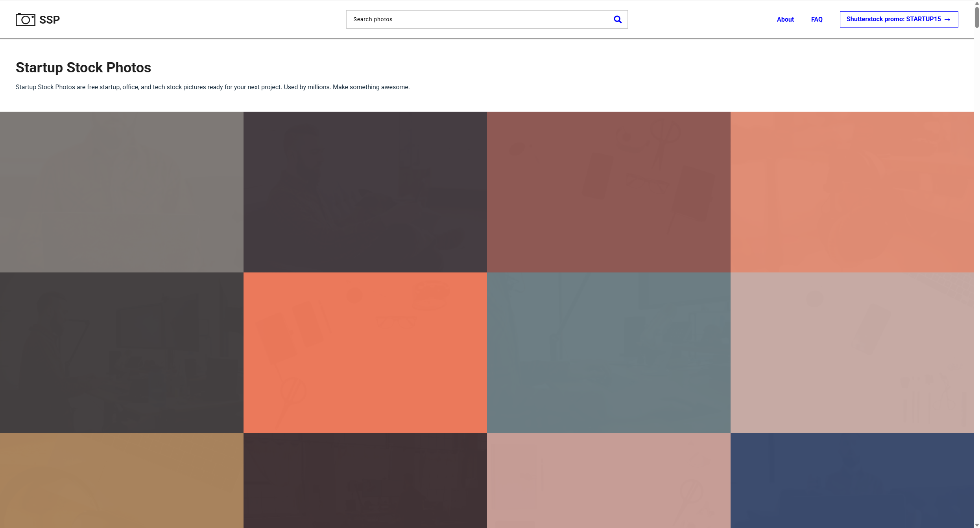
Task: Open the About page link
Action: coord(785,19)
